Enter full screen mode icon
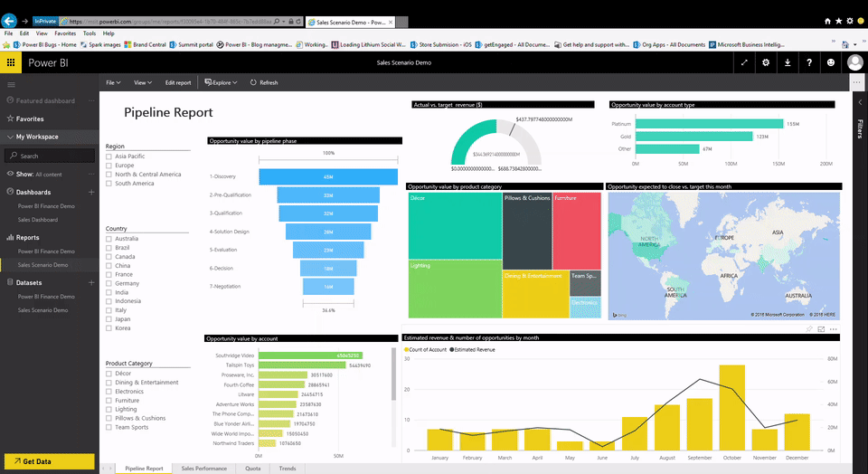The image size is (868, 474). point(744,62)
